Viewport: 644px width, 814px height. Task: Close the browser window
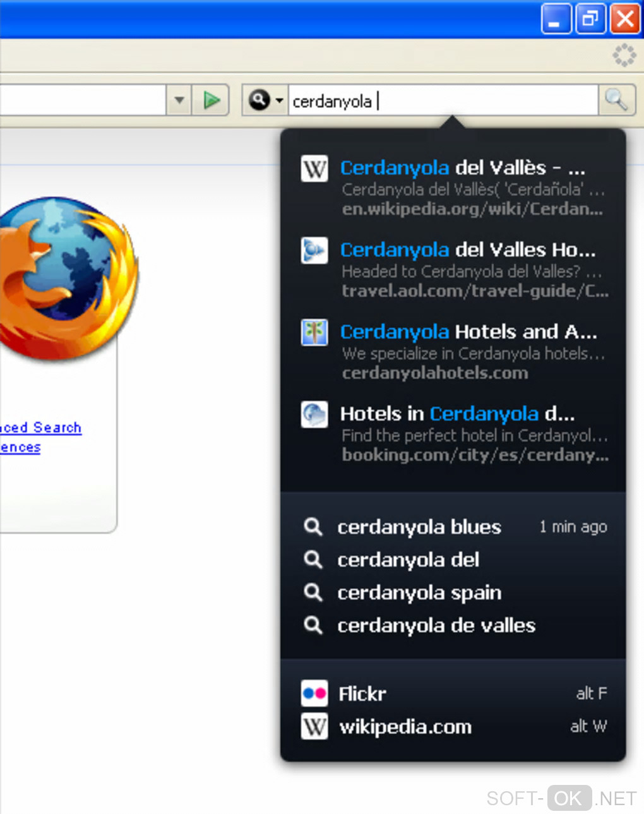625,18
